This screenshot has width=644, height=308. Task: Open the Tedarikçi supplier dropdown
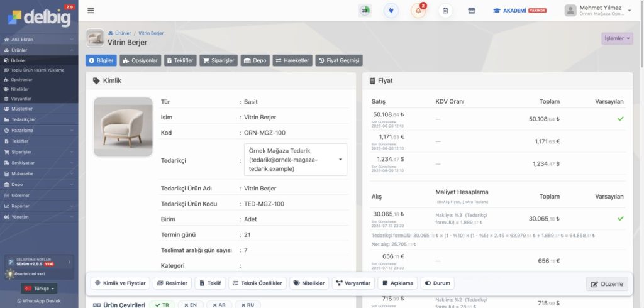click(296, 160)
